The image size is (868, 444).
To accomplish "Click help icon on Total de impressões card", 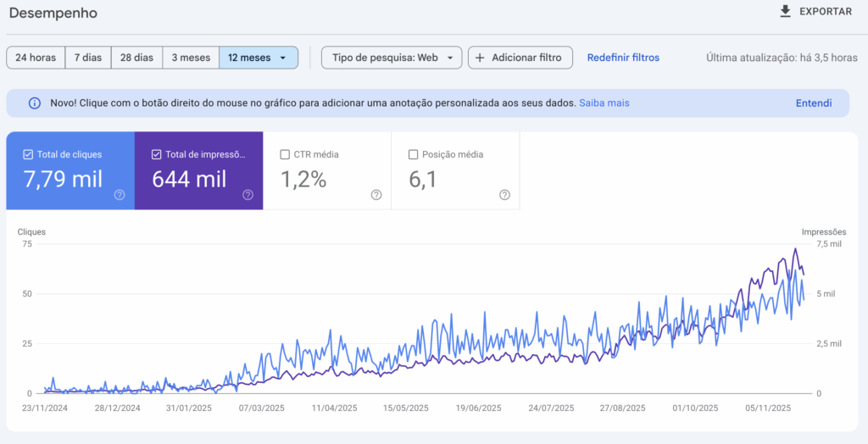I will [x=248, y=195].
